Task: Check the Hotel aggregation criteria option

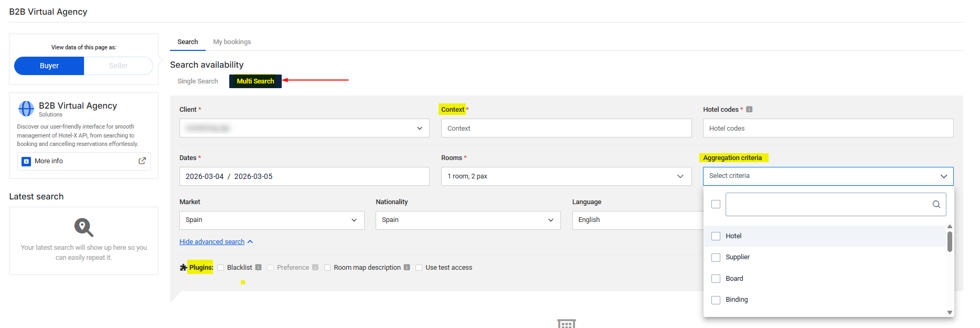Action: (716, 236)
